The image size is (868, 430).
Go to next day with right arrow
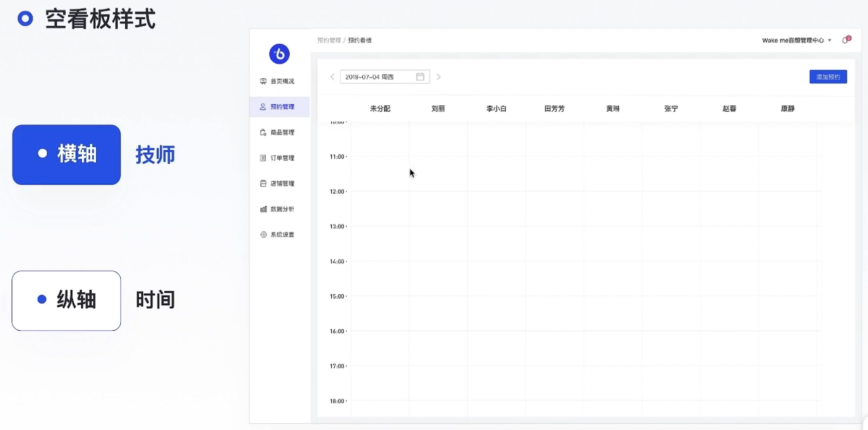439,77
